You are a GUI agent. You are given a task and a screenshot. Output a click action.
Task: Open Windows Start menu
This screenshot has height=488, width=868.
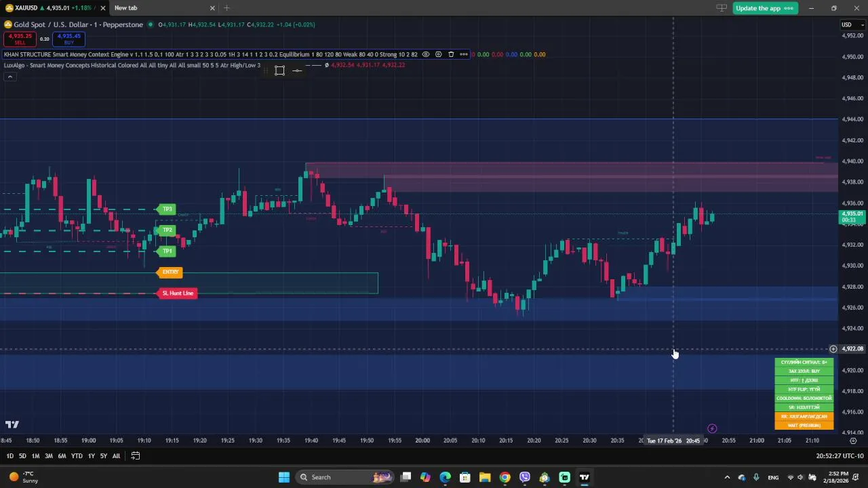[x=284, y=477]
